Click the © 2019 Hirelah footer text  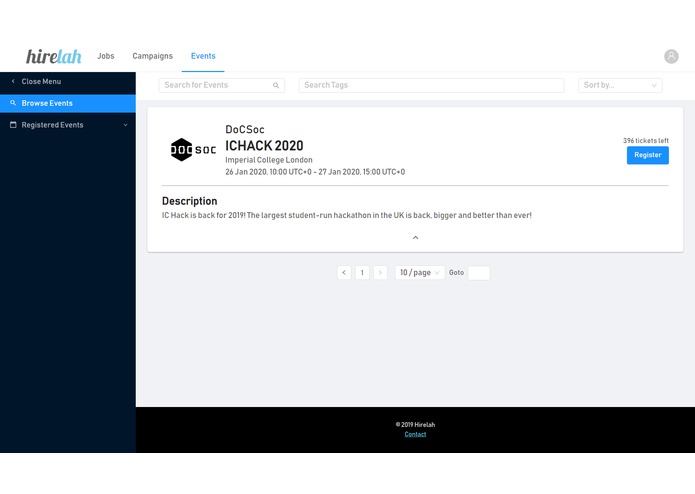(415, 424)
